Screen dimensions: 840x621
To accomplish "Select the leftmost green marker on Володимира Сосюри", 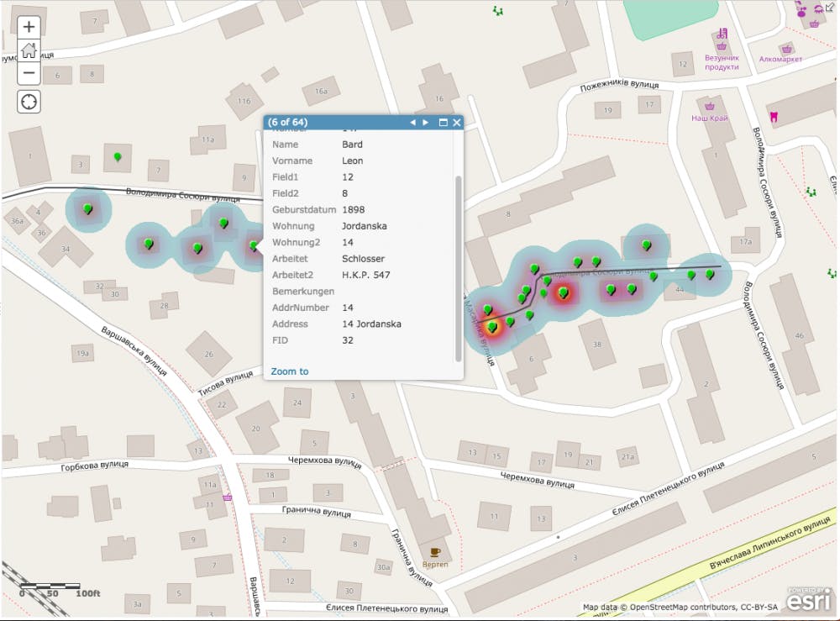I will point(87,207).
